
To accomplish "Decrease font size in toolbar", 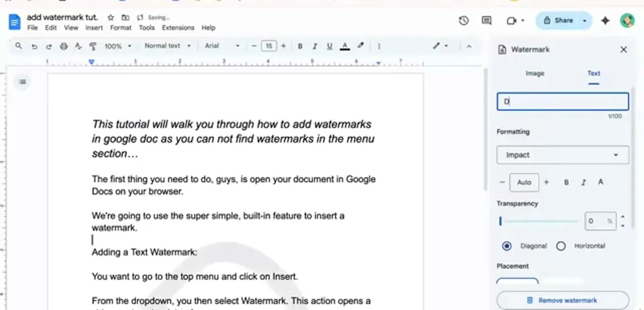I will pyautogui.click(x=254, y=46).
